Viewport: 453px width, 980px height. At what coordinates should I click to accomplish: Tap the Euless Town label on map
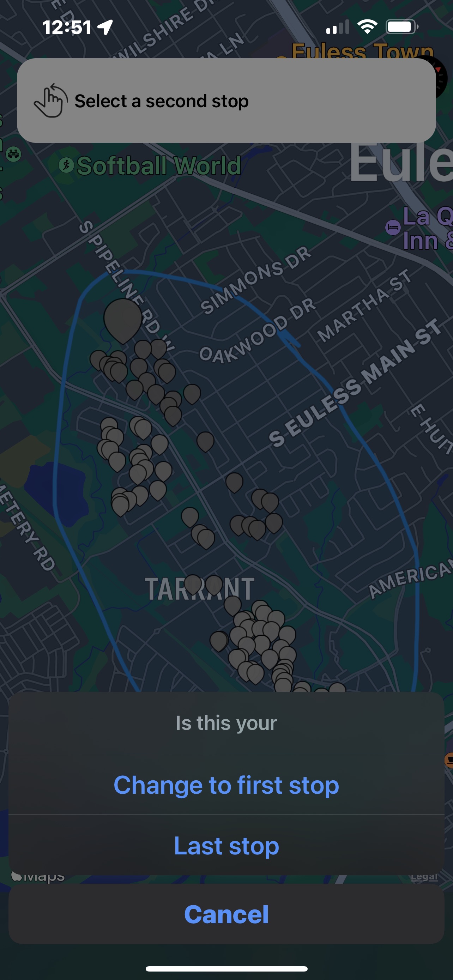coord(362,51)
